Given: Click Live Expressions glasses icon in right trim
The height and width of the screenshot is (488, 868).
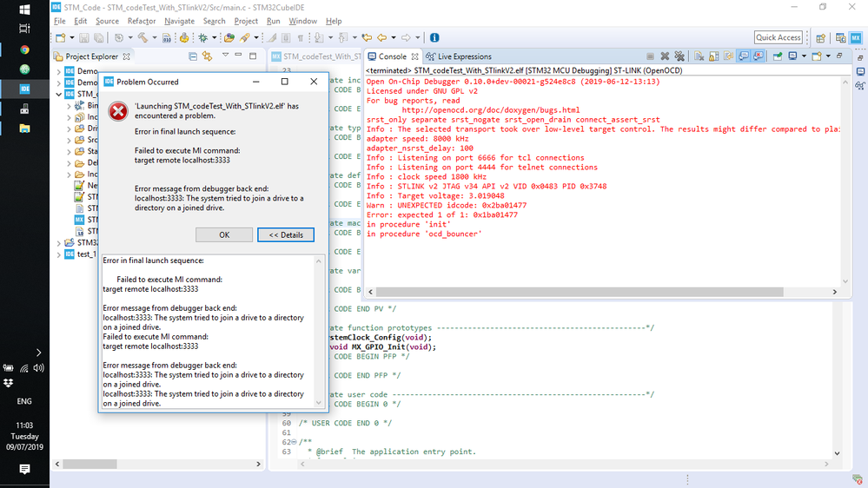Looking at the screenshot, I should click(x=860, y=86).
